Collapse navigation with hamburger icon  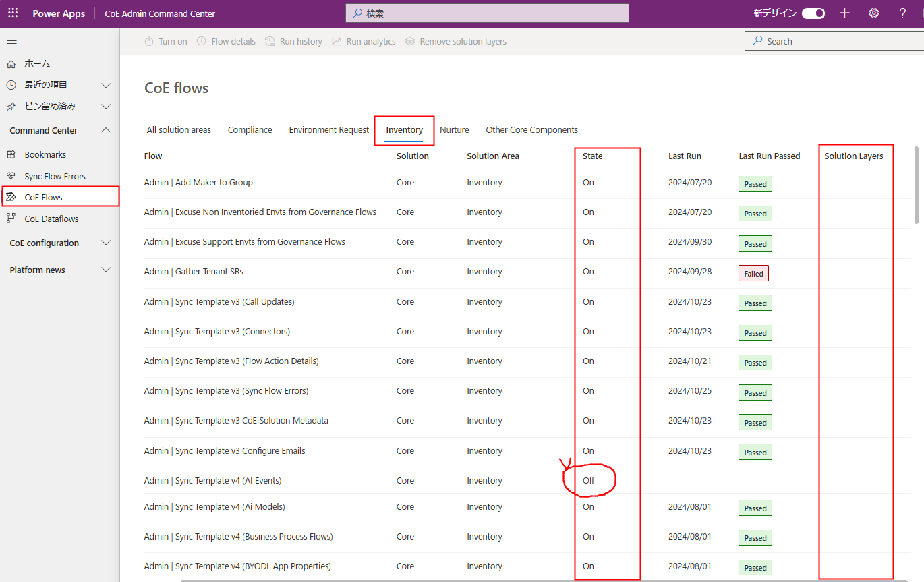11,41
